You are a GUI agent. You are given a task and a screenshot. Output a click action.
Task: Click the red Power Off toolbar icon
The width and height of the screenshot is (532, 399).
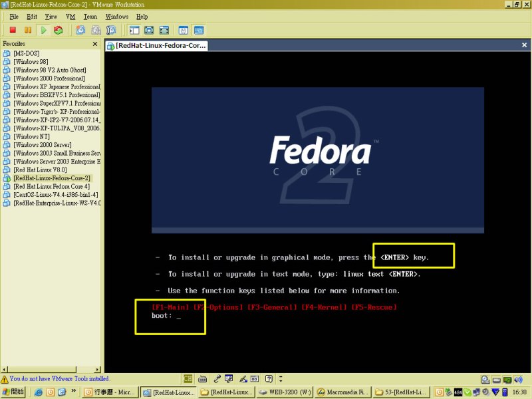pos(13,30)
